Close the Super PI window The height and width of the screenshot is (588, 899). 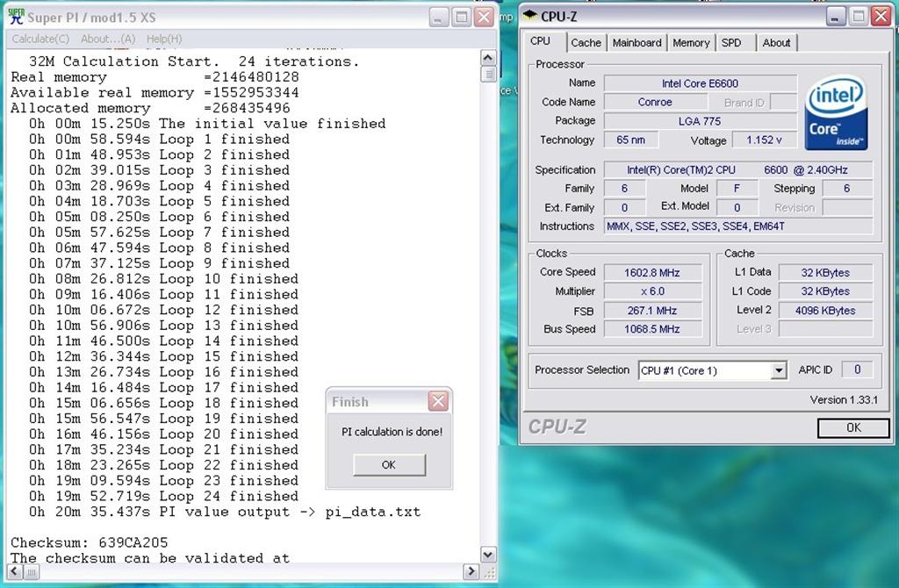pyautogui.click(x=485, y=18)
